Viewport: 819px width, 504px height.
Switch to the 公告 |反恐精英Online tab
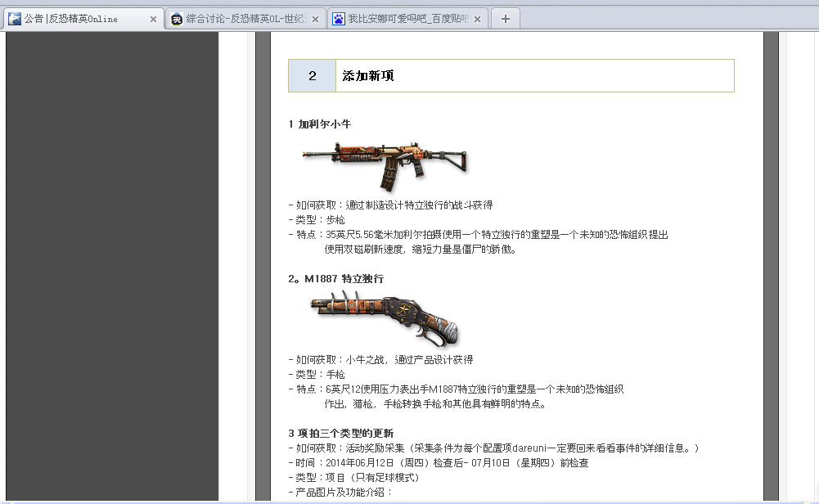pos(83,20)
